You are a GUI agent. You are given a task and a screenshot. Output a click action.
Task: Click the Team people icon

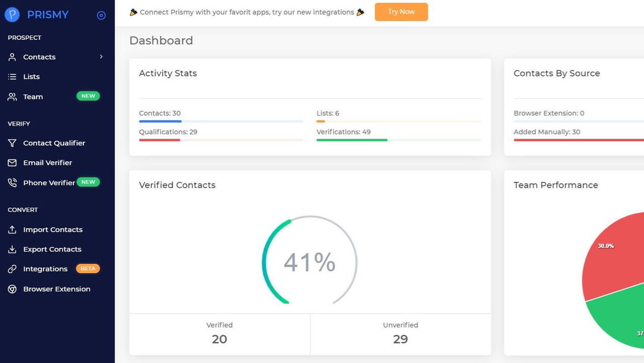pyautogui.click(x=12, y=97)
